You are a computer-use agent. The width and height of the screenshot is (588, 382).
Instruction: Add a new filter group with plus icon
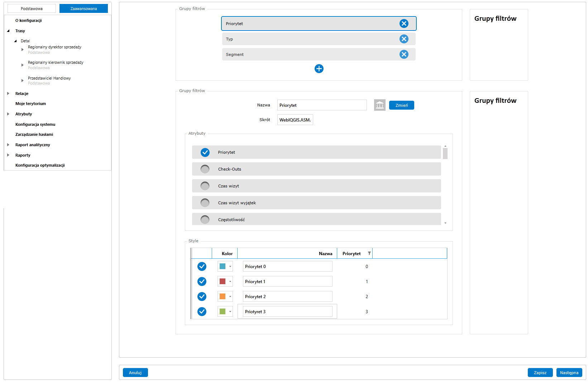point(319,69)
